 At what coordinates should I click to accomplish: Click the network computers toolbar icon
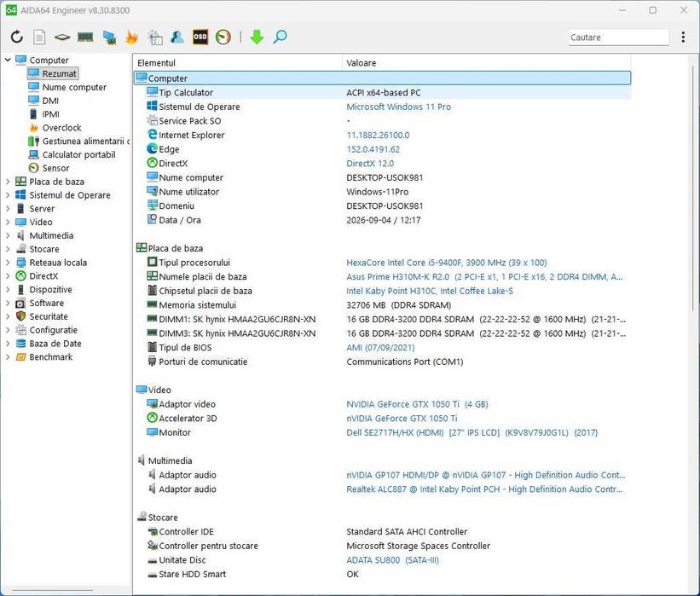pyautogui.click(x=109, y=37)
